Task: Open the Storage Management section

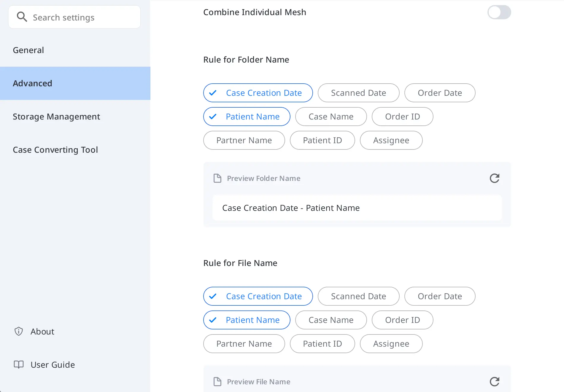Action: tap(56, 117)
